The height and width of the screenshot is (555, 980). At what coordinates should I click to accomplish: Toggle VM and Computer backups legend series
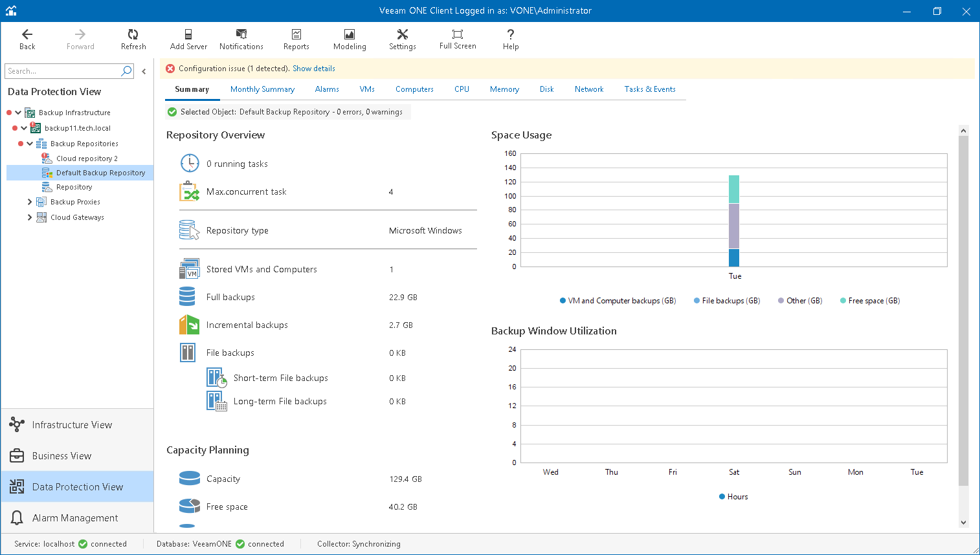click(x=618, y=301)
